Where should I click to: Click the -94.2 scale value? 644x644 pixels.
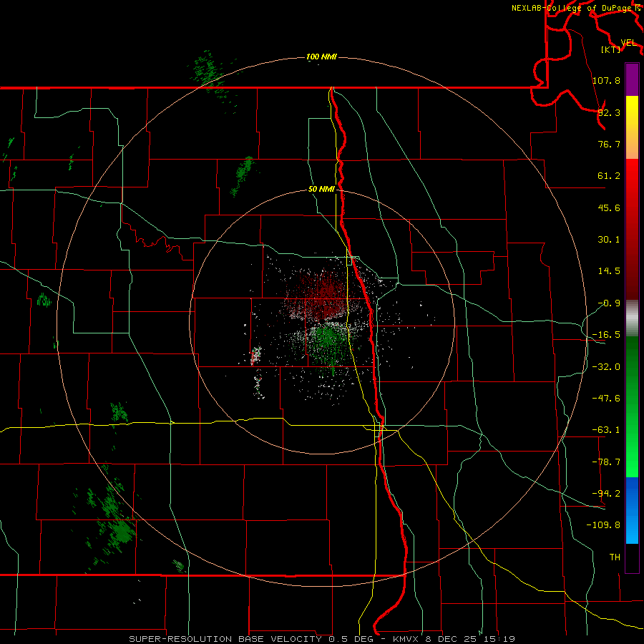pos(606,493)
